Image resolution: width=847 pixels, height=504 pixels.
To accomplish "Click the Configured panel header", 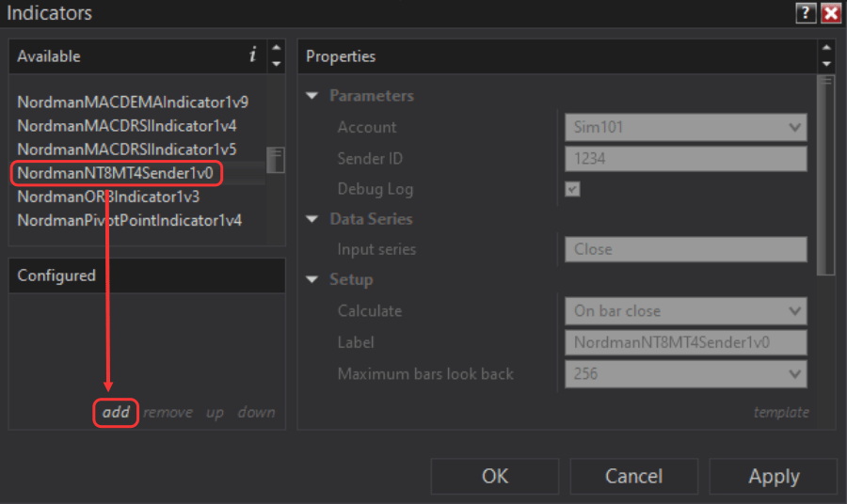I will pos(147,276).
